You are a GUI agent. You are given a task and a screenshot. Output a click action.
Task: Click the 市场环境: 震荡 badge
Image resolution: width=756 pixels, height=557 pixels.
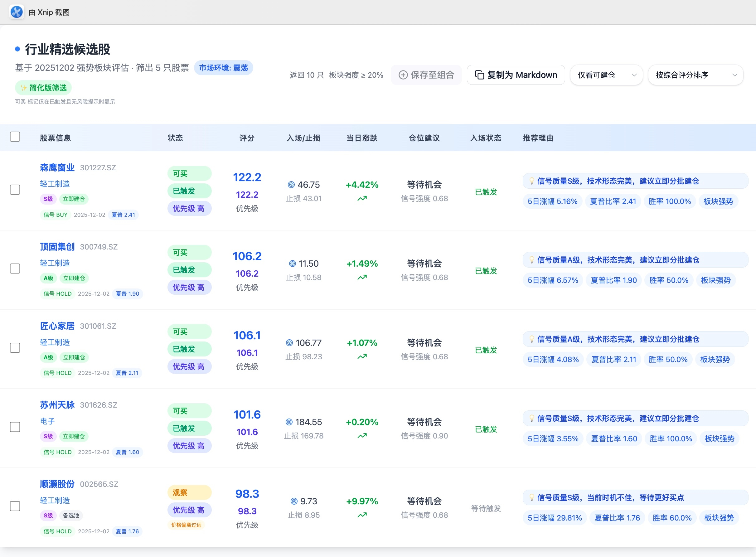point(223,68)
